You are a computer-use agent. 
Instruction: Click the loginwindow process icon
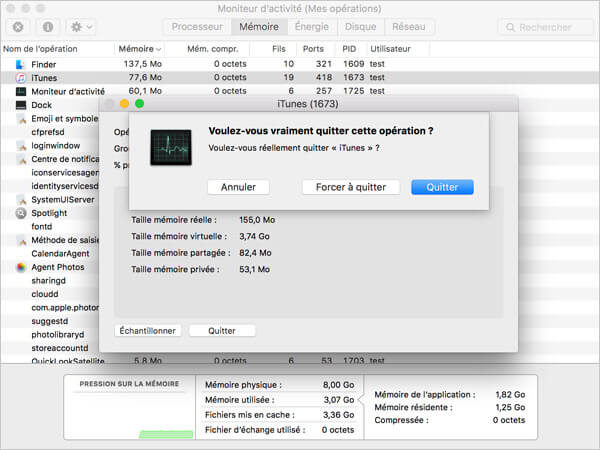click(21, 146)
